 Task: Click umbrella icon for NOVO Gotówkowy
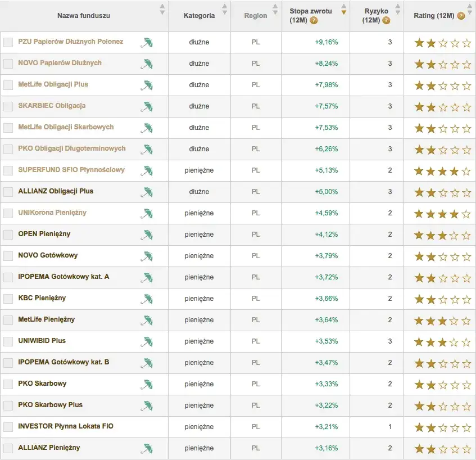(x=147, y=256)
